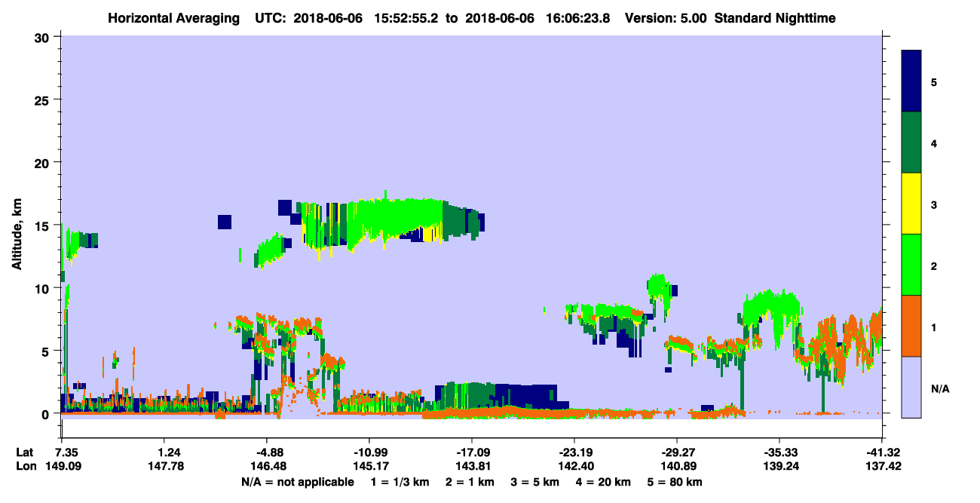
Task: Click the bright green color bar segment labeled 2
Action: pos(911,265)
